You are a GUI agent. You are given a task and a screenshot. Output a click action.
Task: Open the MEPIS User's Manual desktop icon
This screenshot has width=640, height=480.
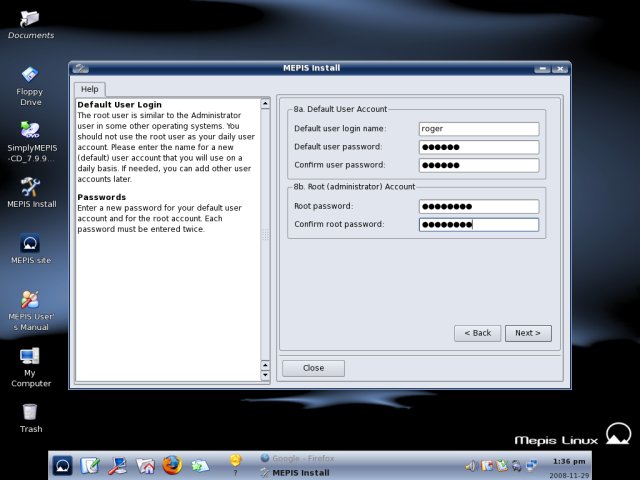[x=31, y=310]
